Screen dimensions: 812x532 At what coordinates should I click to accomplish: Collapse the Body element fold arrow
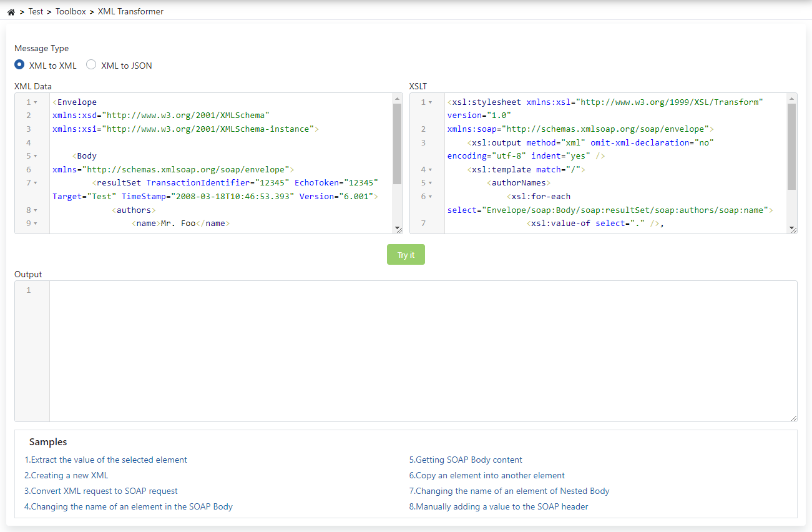(x=36, y=155)
